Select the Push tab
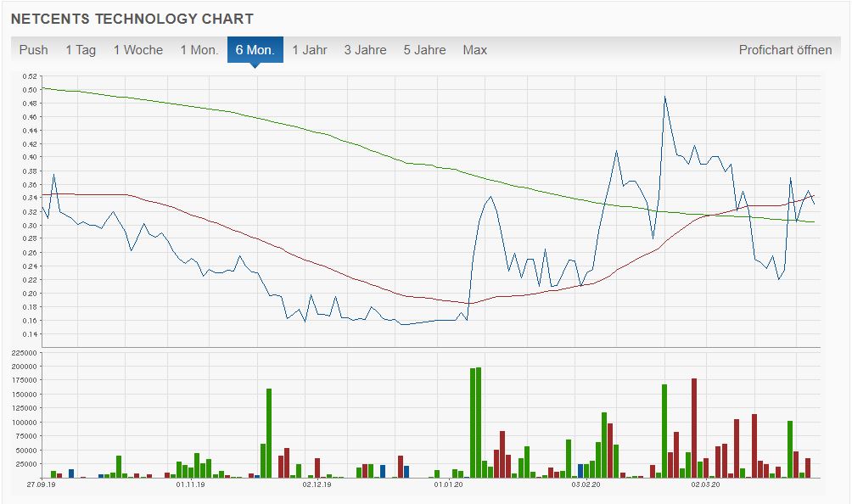The height and width of the screenshot is (504, 852). [34, 50]
